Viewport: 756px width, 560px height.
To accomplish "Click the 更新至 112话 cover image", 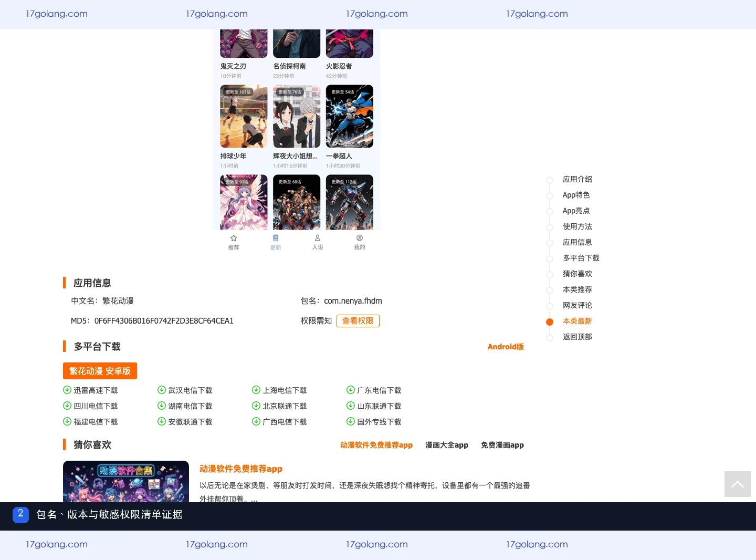I will click(350, 202).
